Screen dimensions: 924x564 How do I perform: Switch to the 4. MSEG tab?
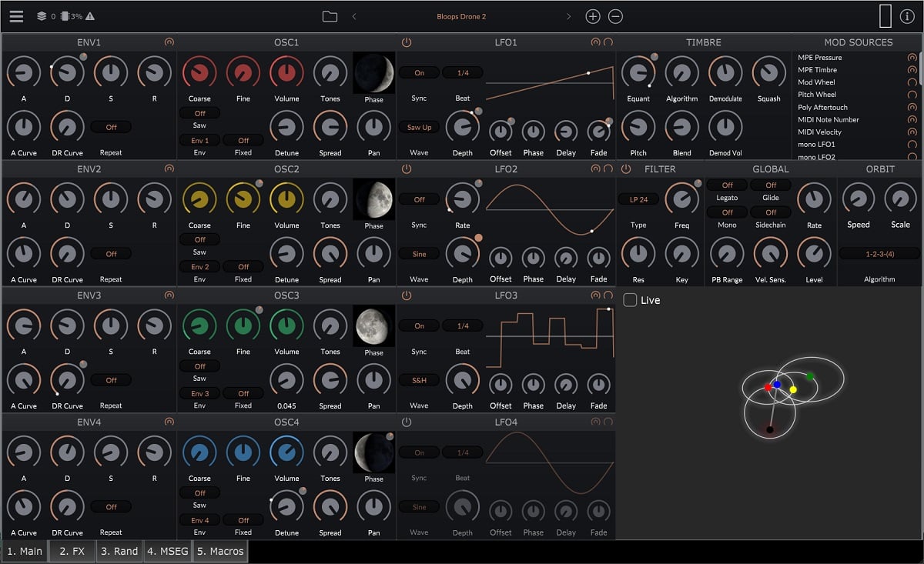click(168, 551)
